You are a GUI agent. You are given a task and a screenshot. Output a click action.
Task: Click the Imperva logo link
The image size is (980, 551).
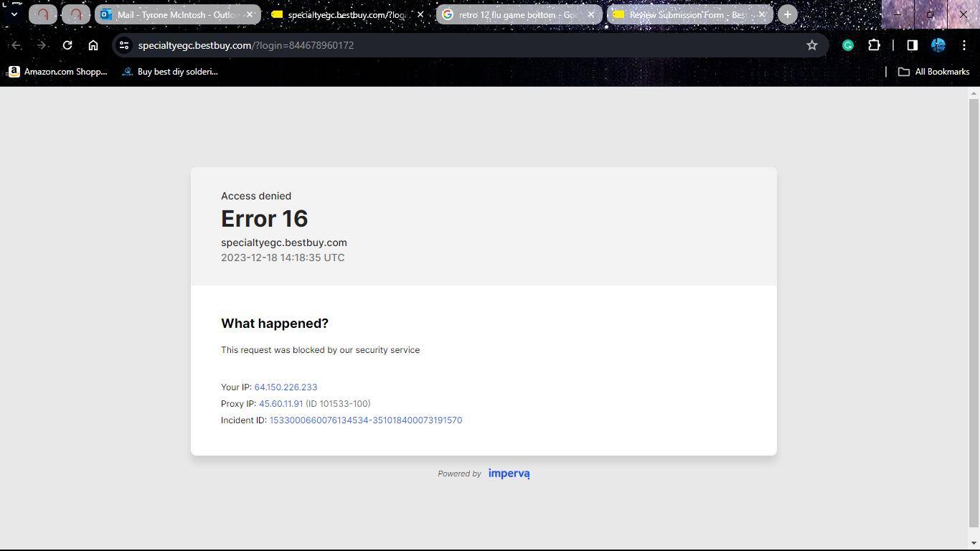click(x=509, y=474)
